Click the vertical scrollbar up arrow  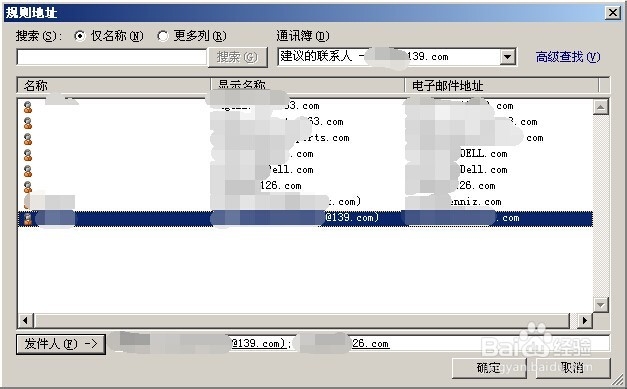(x=601, y=107)
